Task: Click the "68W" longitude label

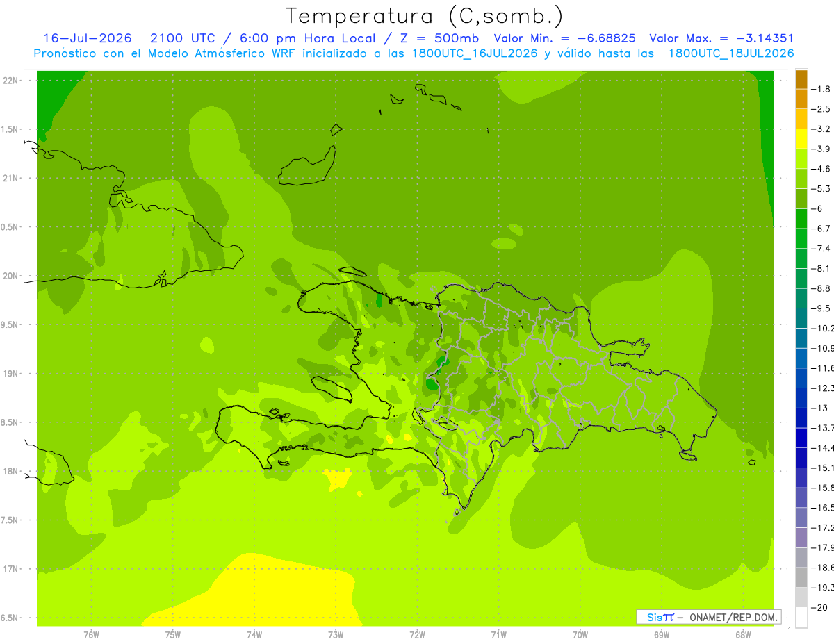Action: tap(743, 634)
